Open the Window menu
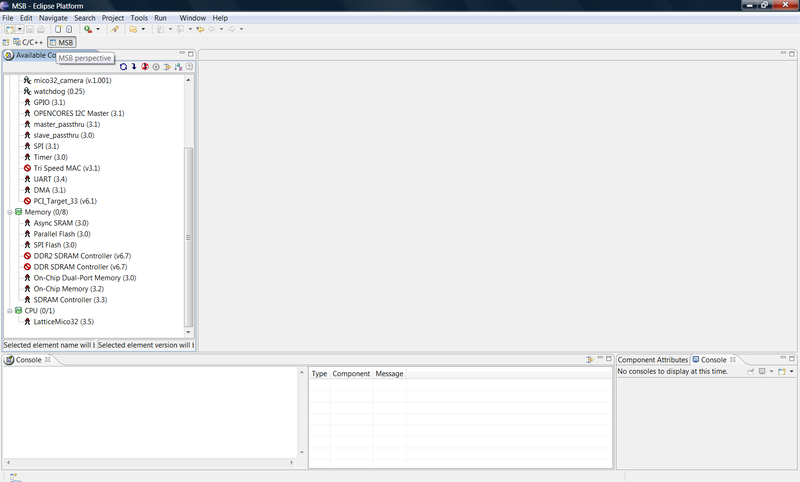800x482 pixels. point(192,18)
